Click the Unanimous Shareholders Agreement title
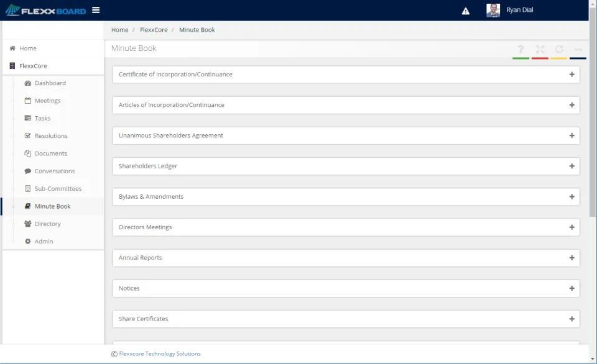 [170, 135]
